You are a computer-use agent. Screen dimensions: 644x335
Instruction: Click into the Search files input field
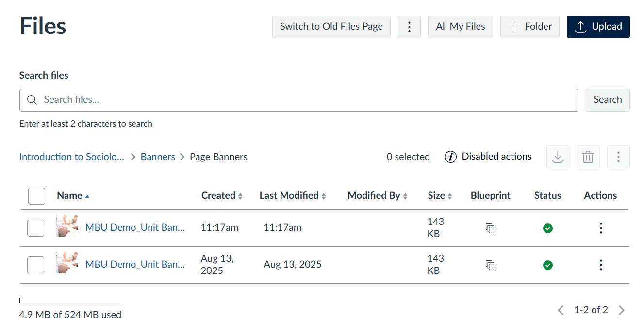306,100
